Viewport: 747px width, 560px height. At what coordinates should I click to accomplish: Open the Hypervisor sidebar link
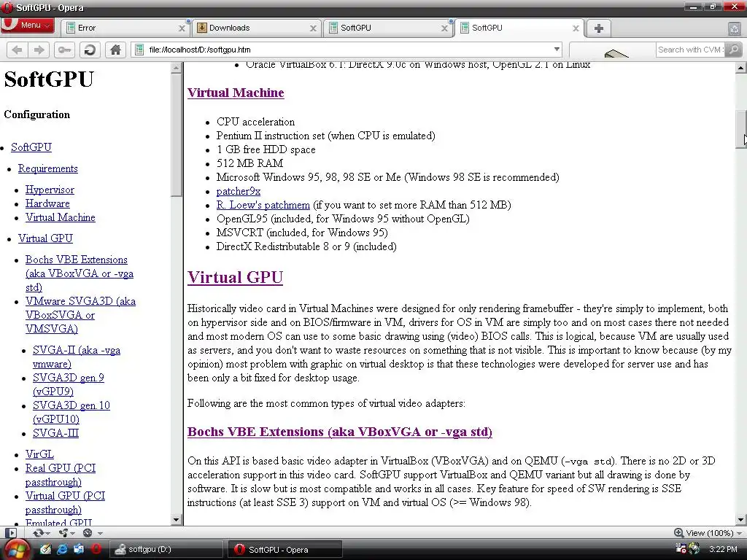50,190
